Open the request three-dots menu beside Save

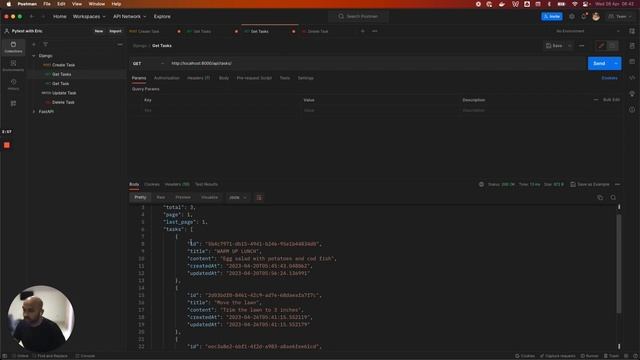[582, 46]
